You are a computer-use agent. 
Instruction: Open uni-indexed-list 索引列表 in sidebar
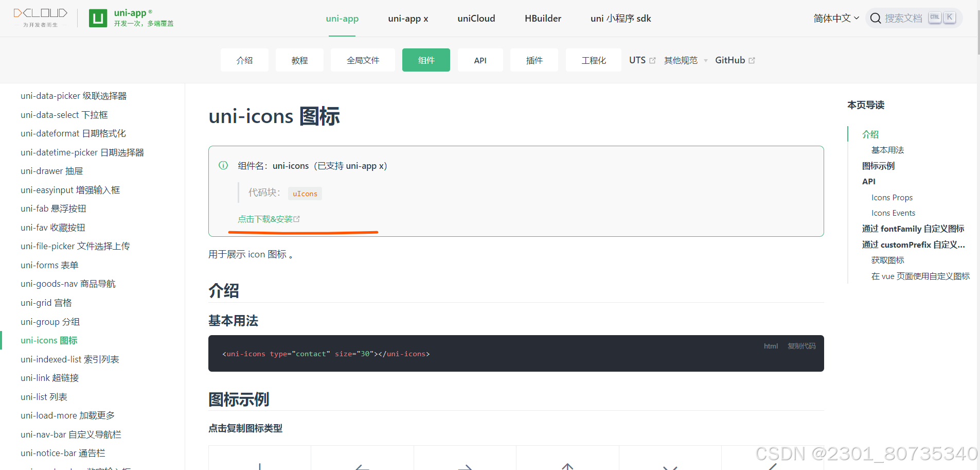click(x=70, y=359)
